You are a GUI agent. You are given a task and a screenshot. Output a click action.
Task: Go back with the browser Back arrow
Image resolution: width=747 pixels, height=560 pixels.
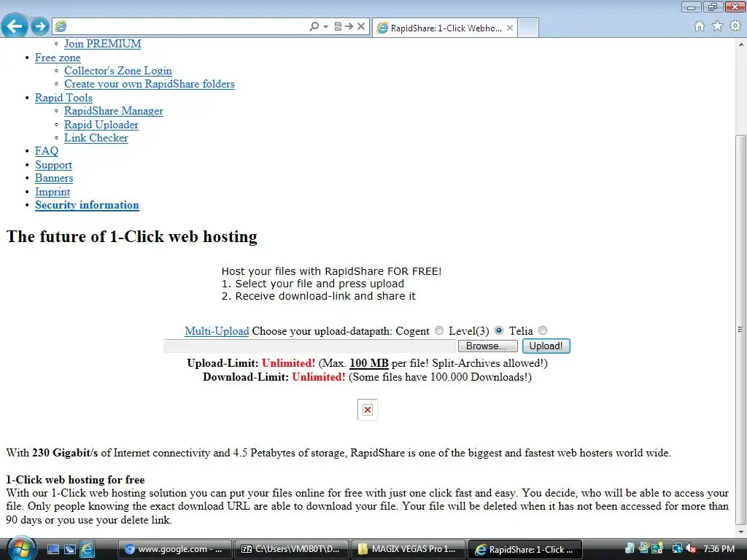[15, 26]
